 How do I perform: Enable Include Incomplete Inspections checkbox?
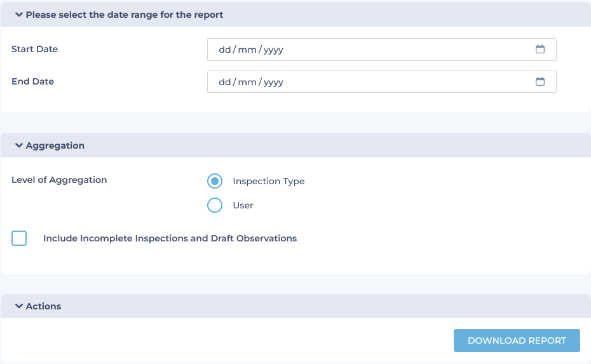(x=19, y=238)
